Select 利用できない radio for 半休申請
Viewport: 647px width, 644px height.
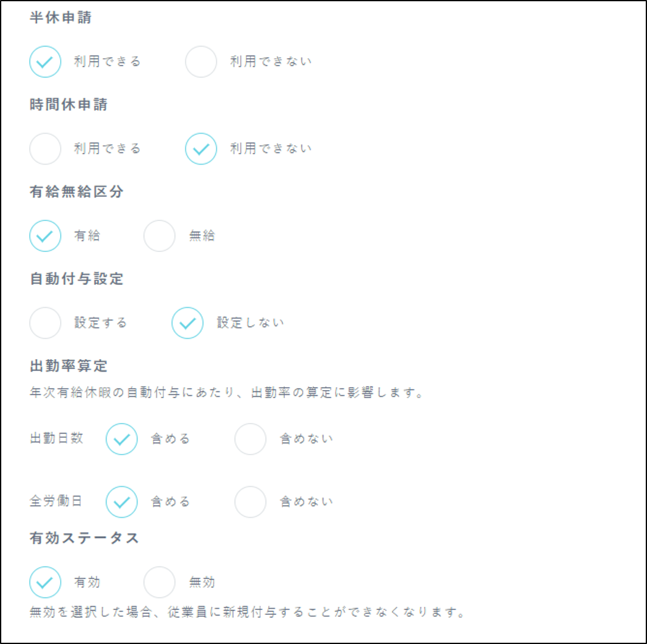pos(201,61)
